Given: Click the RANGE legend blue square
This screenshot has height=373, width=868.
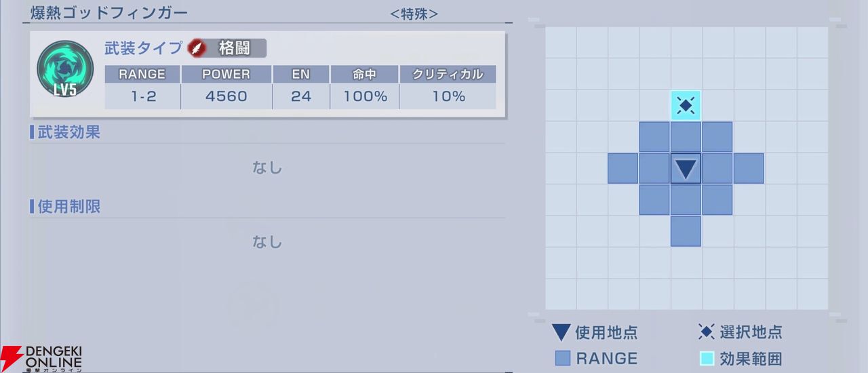Looking at the screenshot, I should pos(562,358).
